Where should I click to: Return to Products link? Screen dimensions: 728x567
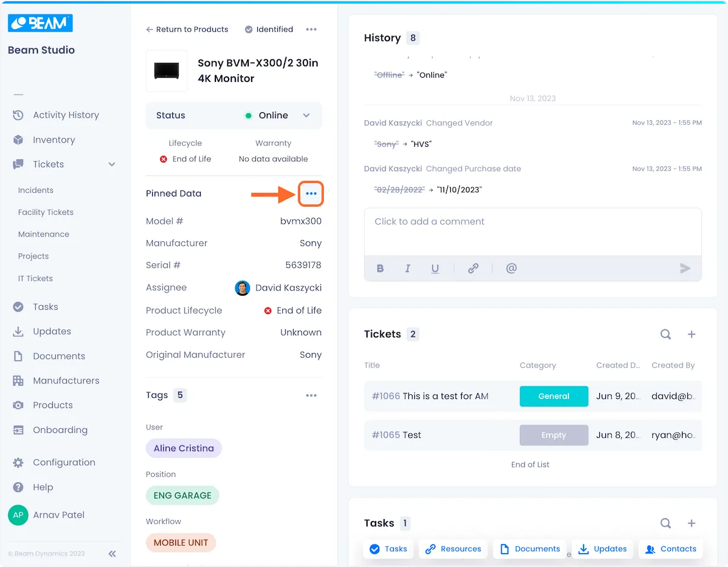[187, 29]
